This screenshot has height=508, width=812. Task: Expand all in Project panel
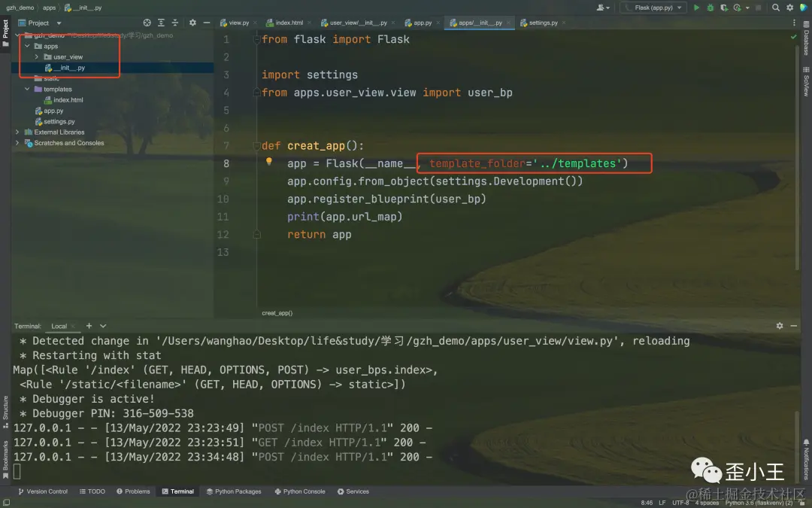(x=161, y=23)
